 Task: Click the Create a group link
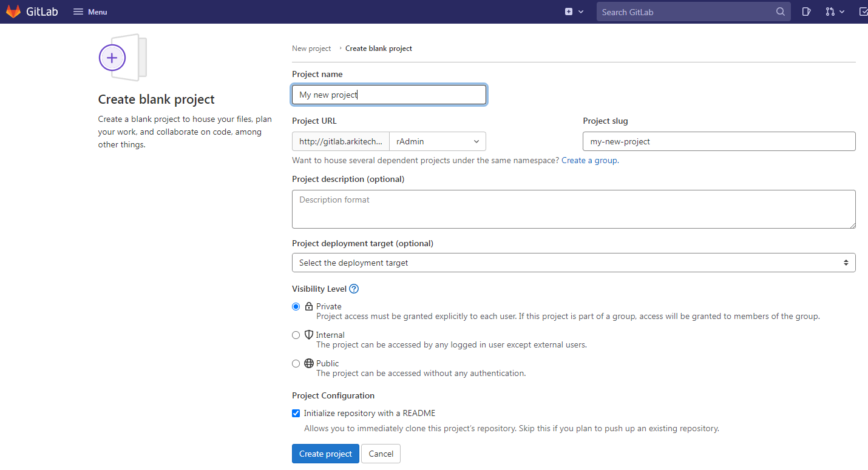point(589,160)
